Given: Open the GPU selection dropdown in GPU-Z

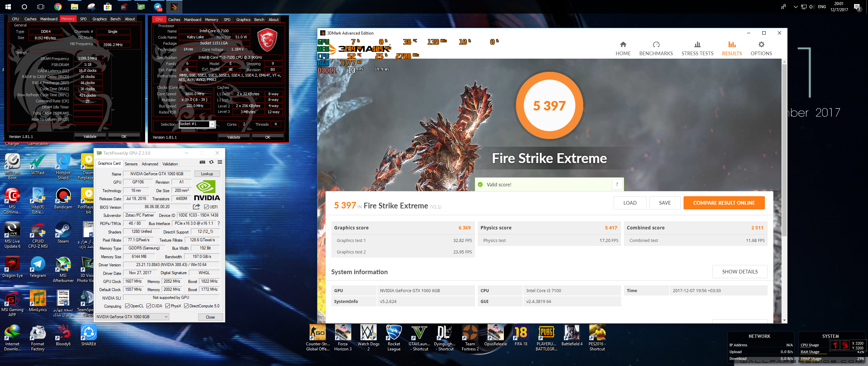Looking at the screenshot, I should (x=132, y=317).
